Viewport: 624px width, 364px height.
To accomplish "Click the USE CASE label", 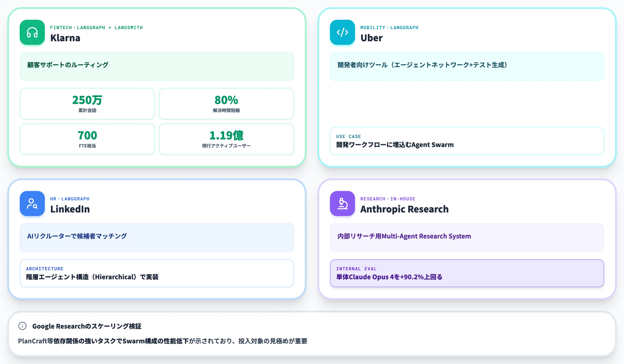I will (x=348, y=136).
